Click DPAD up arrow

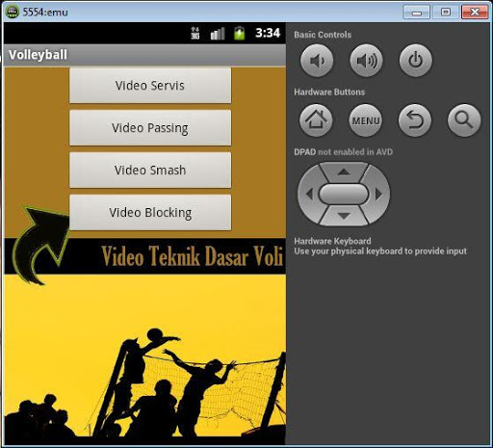pos(344,172)
